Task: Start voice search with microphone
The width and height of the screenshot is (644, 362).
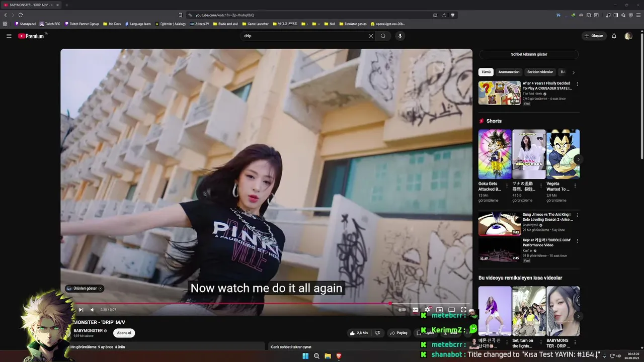Action: 400,36
